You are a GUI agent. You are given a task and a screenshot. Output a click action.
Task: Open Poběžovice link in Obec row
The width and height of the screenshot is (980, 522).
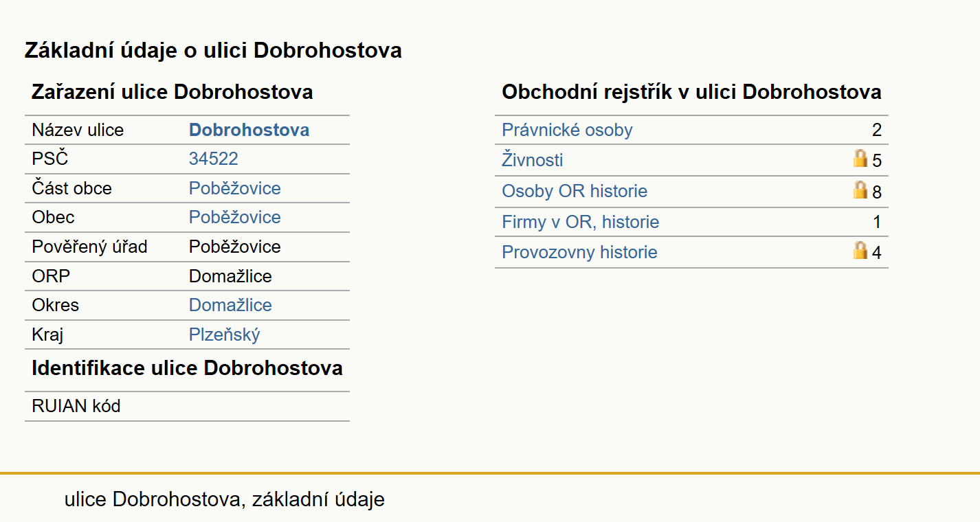click(x=235, y=217)
